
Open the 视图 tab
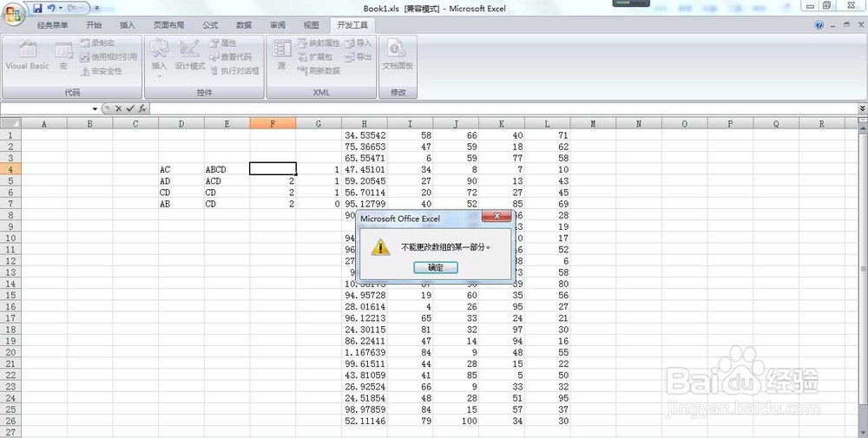pyautogui.click(x=311, y=25)
